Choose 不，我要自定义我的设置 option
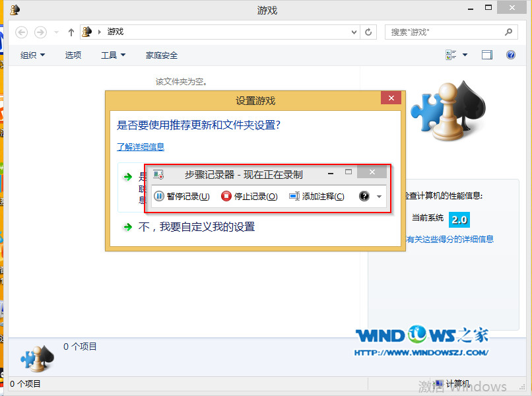 [196, 227]
